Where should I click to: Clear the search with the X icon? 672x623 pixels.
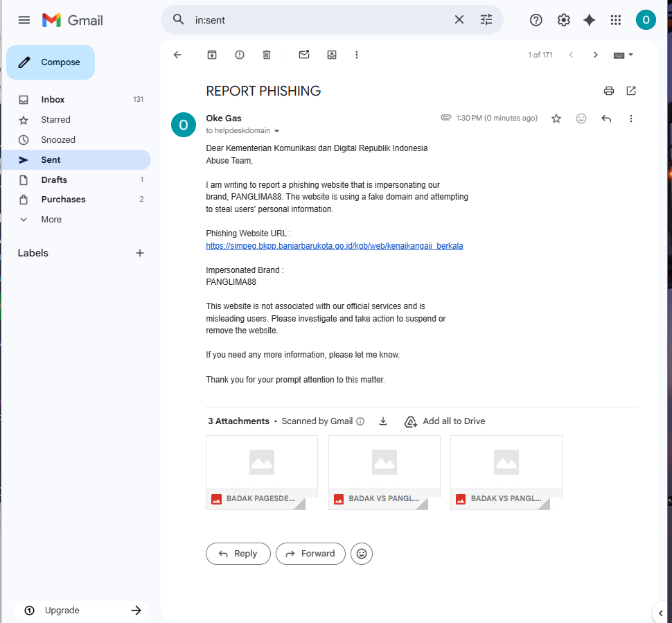pos(459,19)
